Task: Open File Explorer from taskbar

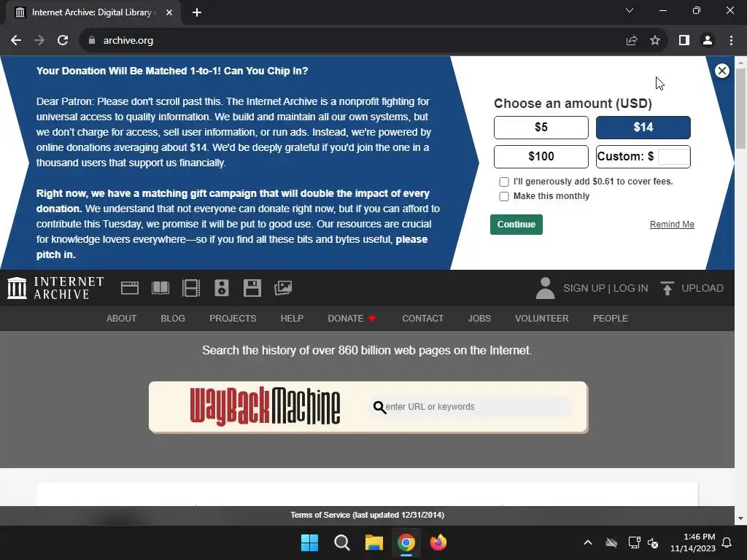Action: [x=374, y=542]
